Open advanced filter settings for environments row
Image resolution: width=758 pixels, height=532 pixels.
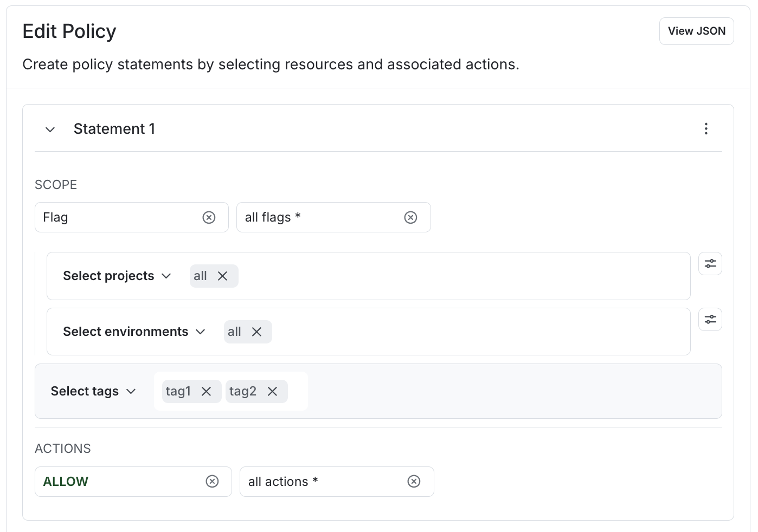click(710, 320)
